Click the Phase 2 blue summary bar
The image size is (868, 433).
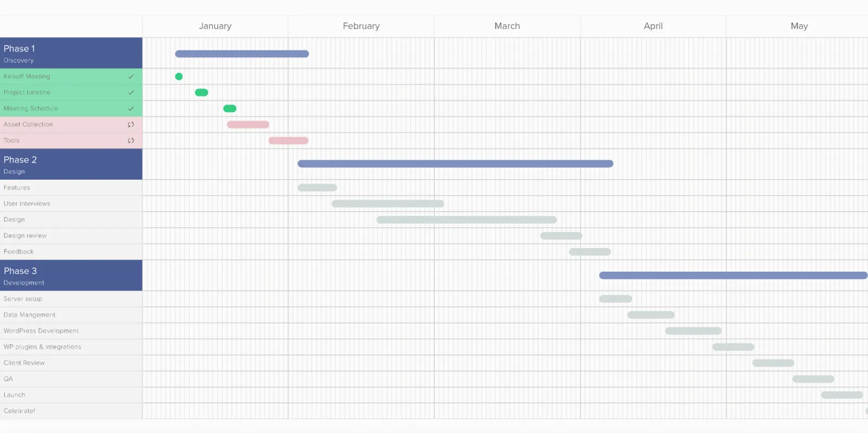(455, 164)
